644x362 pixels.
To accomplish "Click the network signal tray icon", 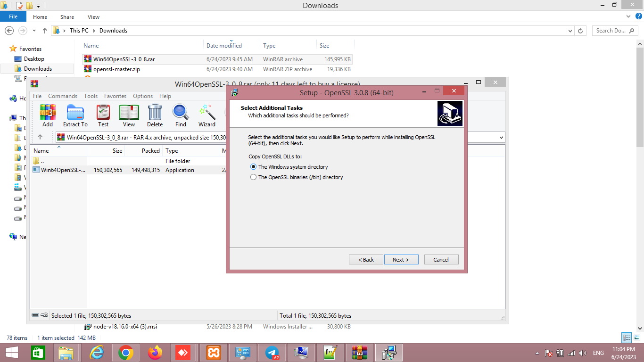I will click(571, 353).
